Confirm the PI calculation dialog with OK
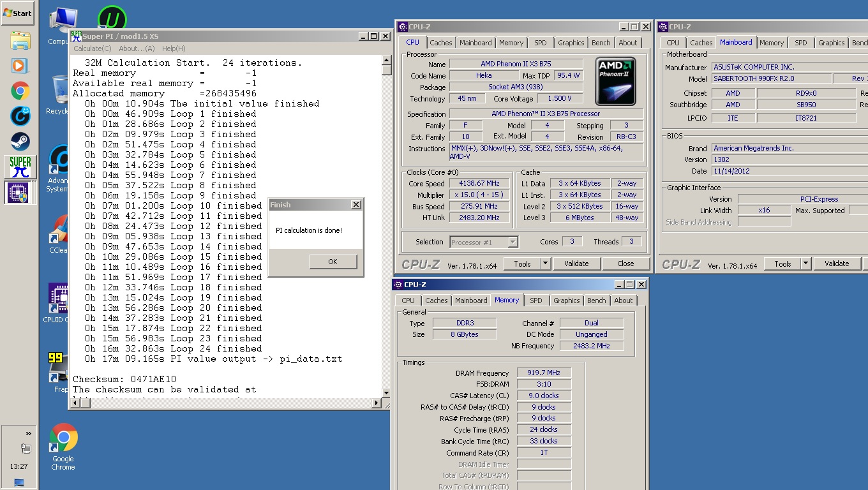The height and width of the screenshot is (490, 868). [x=333, y=262]
